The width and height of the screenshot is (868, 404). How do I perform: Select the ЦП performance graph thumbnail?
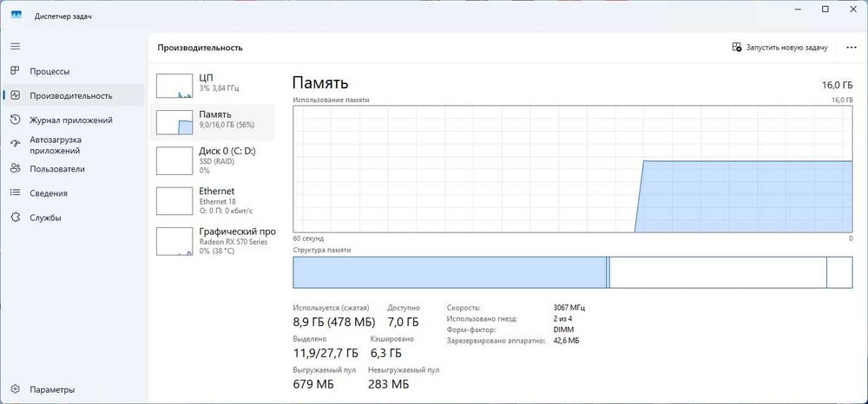(x=174, y=86)
